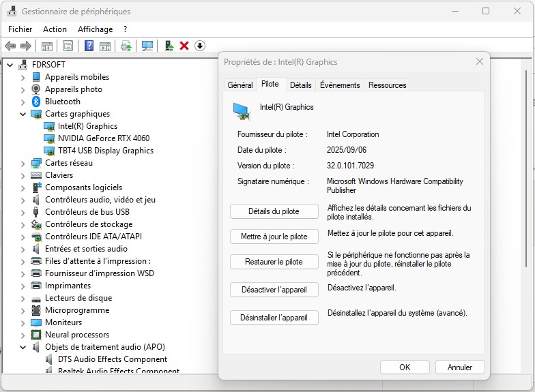Click the update driver toolbar icon
Screen dimensions: 535x392
(169, 46)
